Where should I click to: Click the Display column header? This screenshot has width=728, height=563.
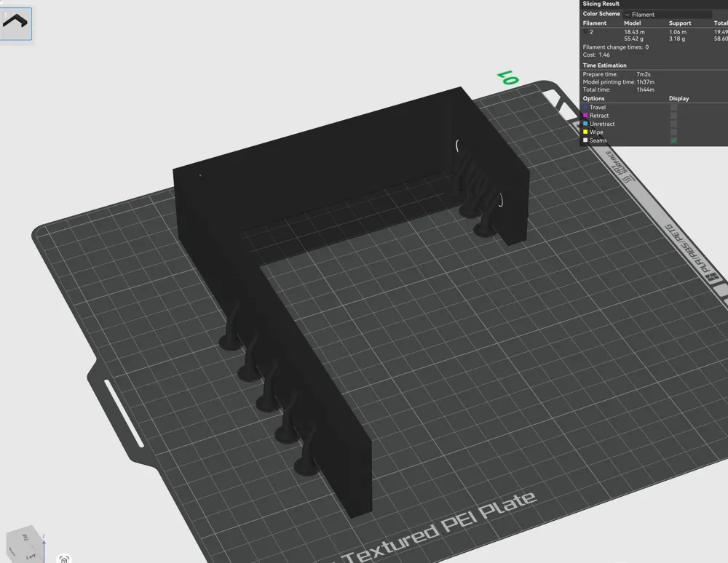tap(678, 98)
